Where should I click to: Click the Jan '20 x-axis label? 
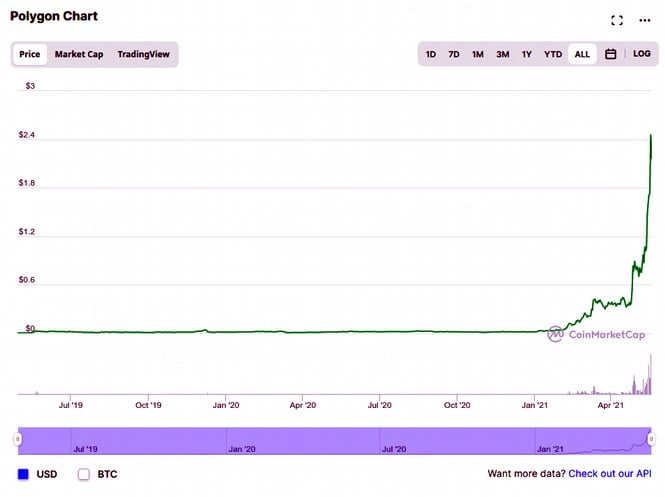[x=226, y=405]
